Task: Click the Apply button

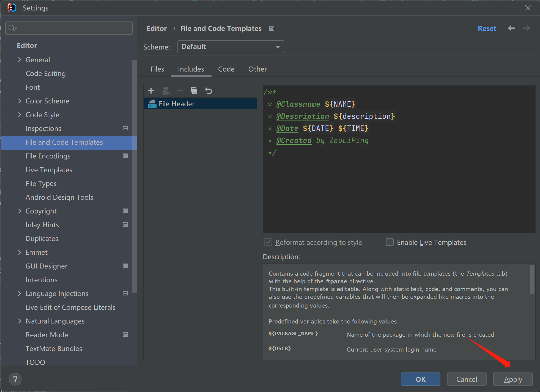Action: tap(513, 379)
